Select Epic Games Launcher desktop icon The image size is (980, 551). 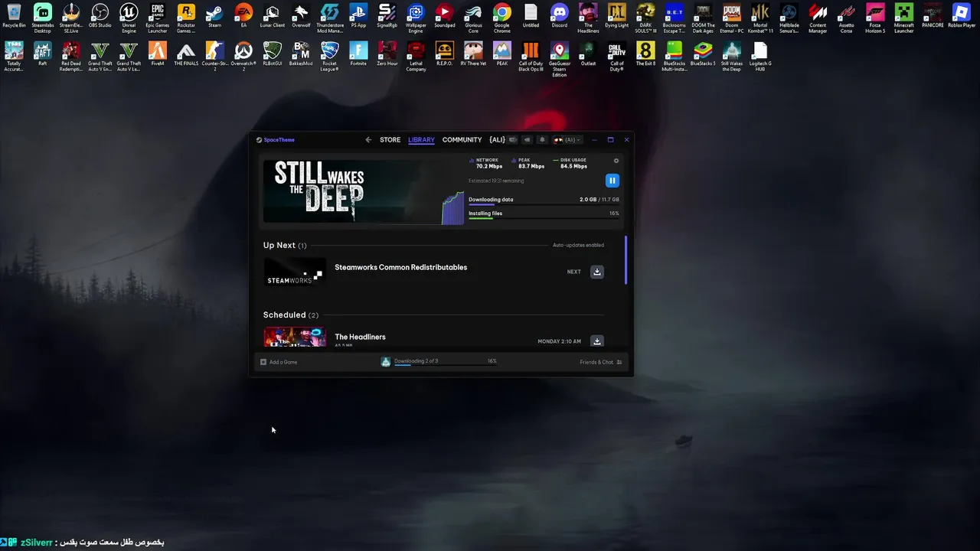[157, 18]
